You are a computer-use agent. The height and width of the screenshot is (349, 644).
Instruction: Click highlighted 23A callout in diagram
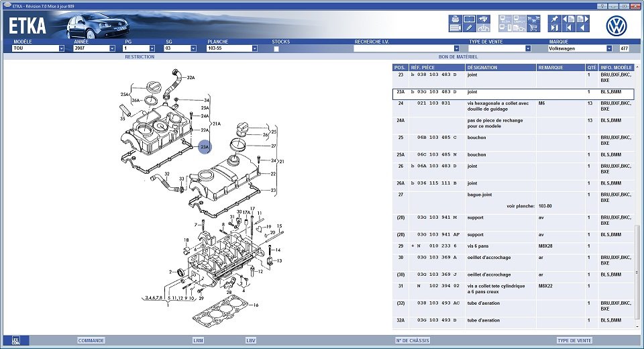[205, 147]
